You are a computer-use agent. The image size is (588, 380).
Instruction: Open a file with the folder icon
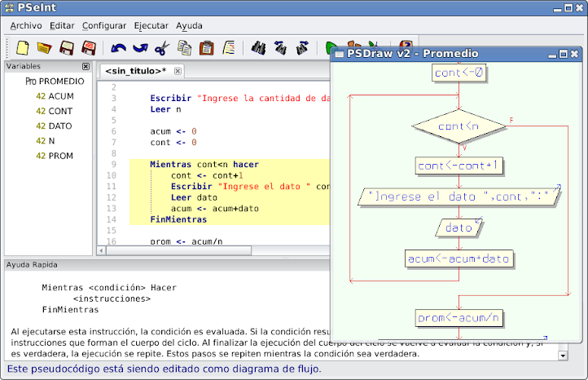click(44, 48)
